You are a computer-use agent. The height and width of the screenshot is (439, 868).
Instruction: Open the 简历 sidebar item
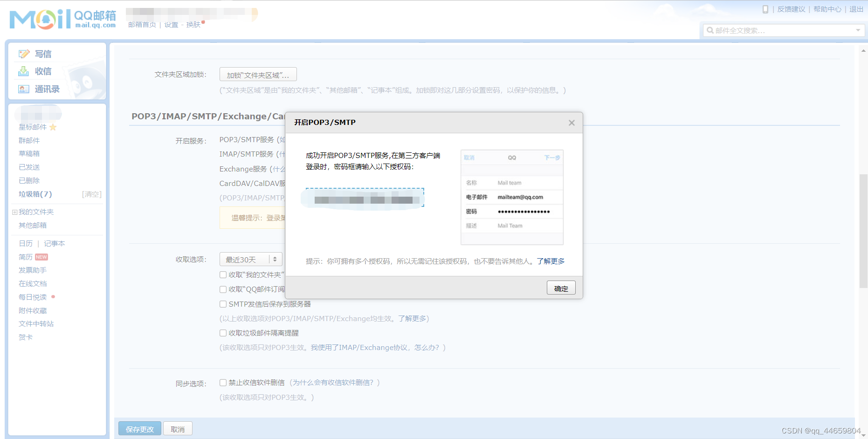point(26,257)
